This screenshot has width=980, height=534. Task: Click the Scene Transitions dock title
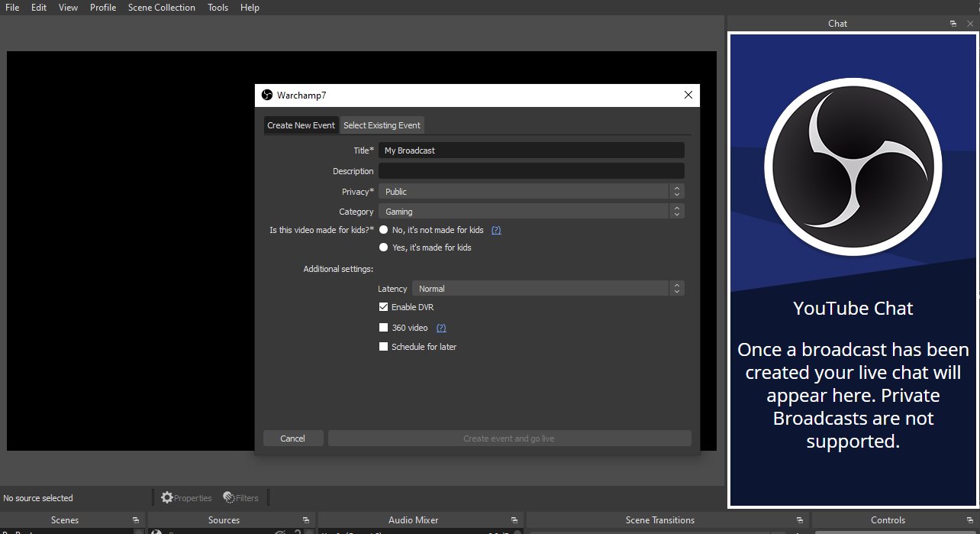pyautogui.click(x=660, y=520)
